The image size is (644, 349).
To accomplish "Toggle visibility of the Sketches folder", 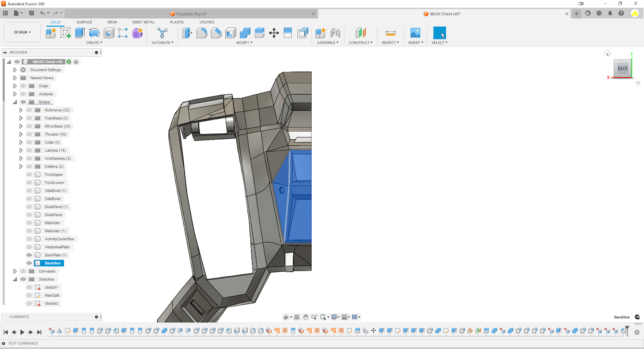I will click(23, 279).
